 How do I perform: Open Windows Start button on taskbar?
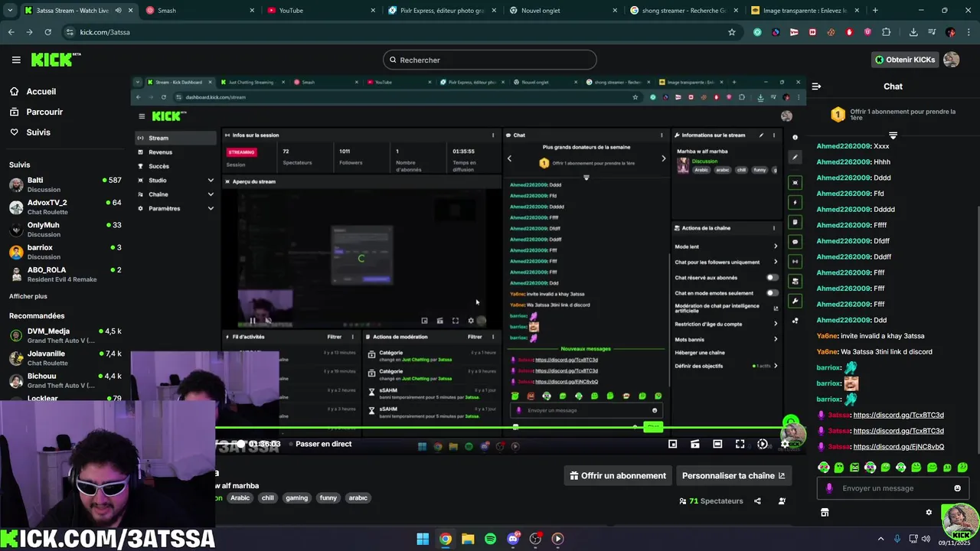[423, 539]
